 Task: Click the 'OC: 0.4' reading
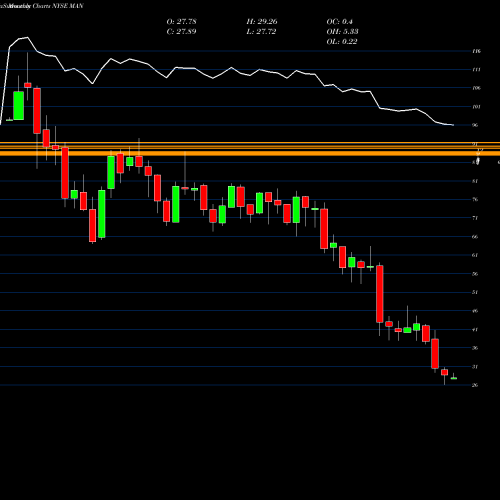339,22
